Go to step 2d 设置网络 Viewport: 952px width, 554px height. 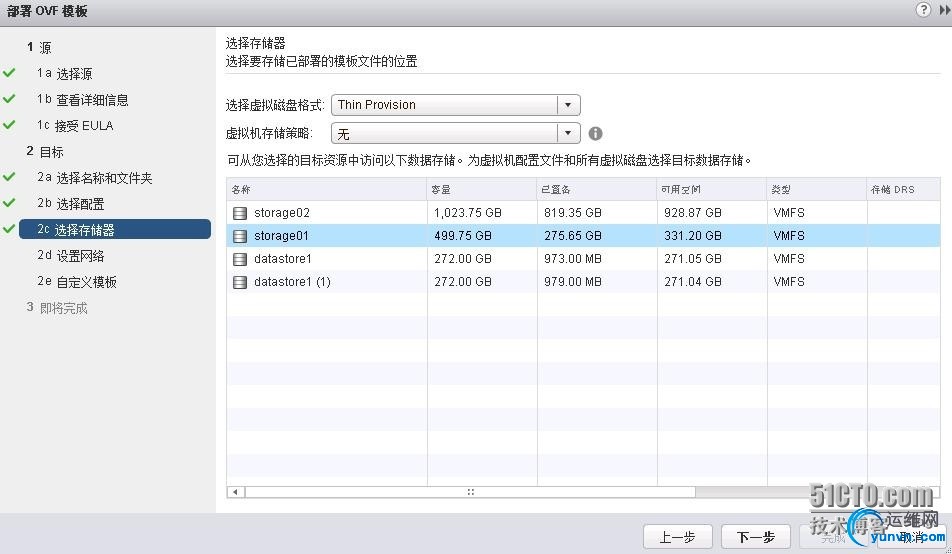click(x=70, y=256)
